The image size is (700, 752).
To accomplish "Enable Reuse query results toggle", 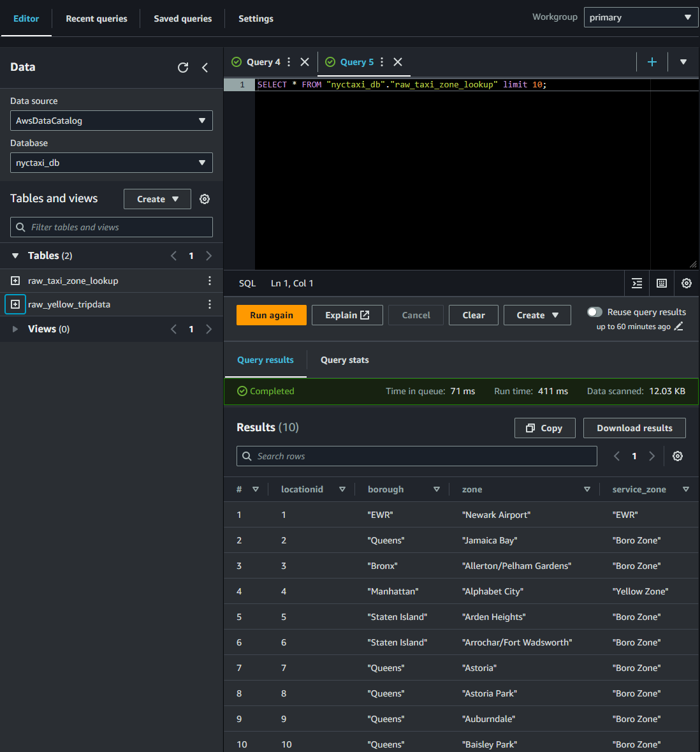I will 595,312.
